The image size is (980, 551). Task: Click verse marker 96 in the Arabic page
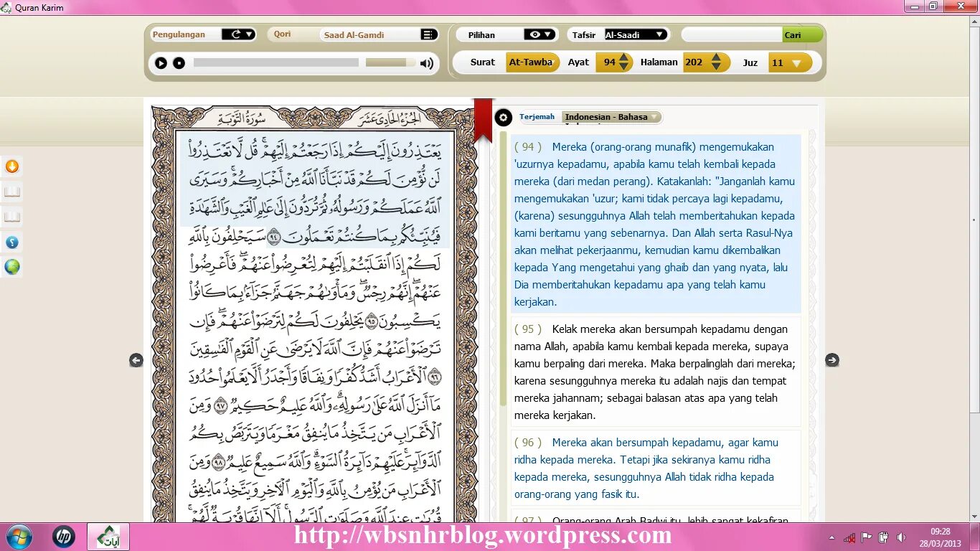tap(435, 376)
